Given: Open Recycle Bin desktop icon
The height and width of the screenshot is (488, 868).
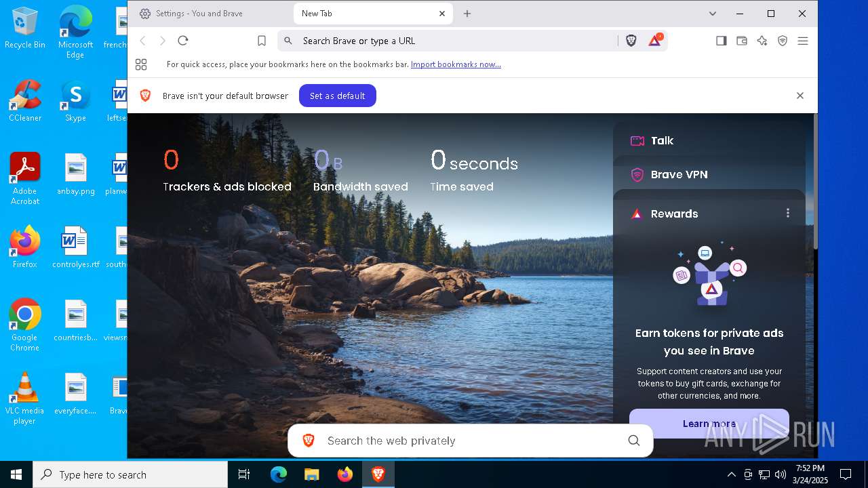Looking at the screenshot, I should [25, 28].
